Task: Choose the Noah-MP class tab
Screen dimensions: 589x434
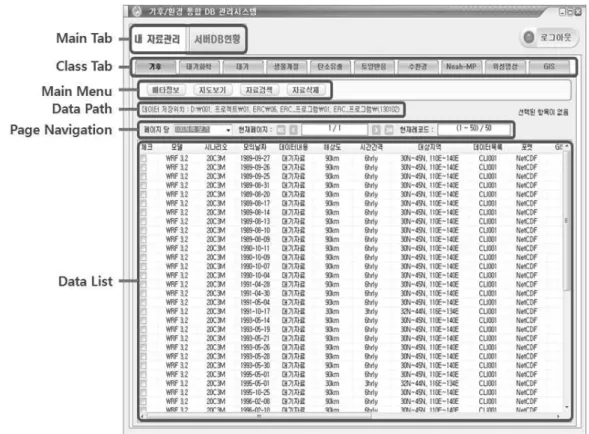Action: [x=461, y=67]
